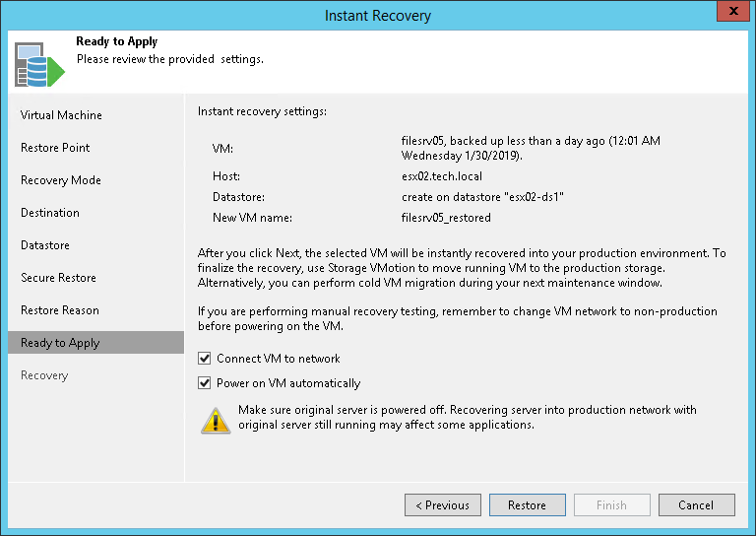Toggle Power on VM automatically checkbox
The width and height of the screenshot is (756, 536).
pos(205,383)
